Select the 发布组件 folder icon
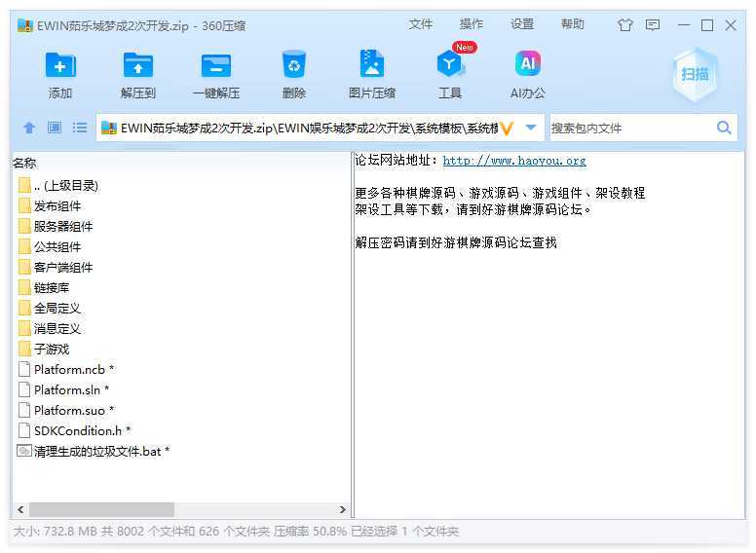 (x=24, y=206)
